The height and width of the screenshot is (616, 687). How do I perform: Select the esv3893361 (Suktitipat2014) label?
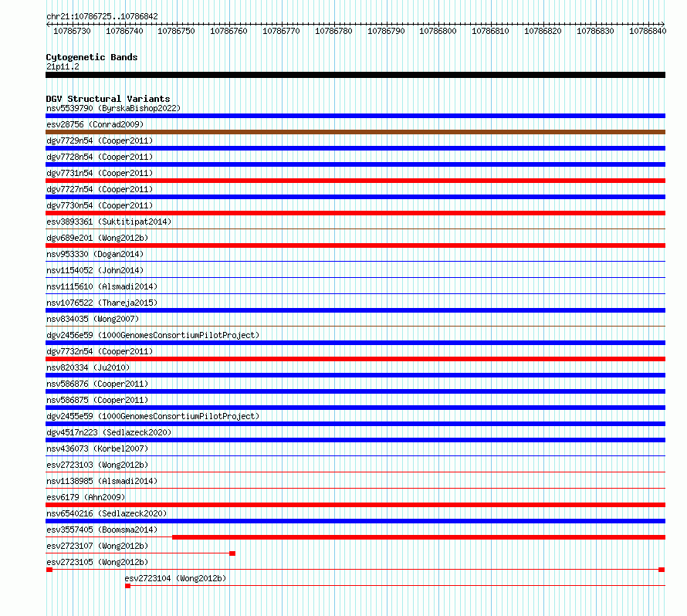109,222
